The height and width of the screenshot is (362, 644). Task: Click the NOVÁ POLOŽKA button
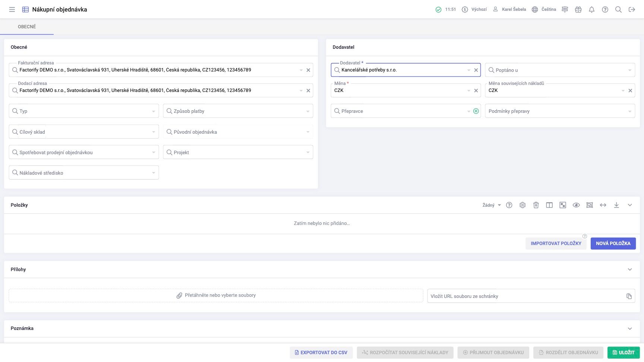pyautogui.click(x=613, y=244)
